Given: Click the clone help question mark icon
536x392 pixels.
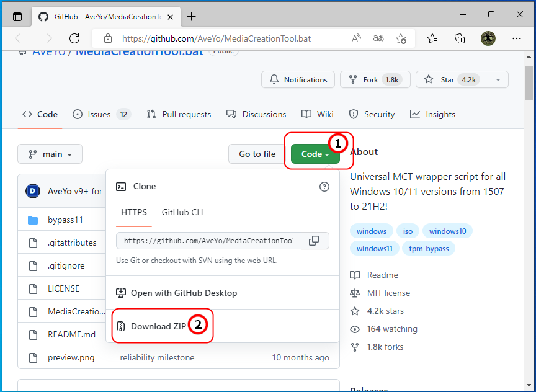Looking at the screenshot, I should 324,187.
